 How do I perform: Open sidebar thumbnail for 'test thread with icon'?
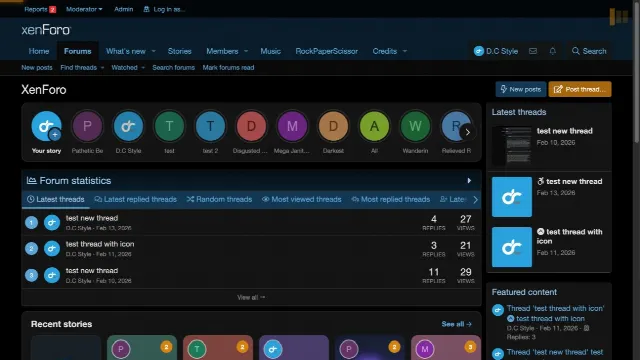tap(512, 247)
